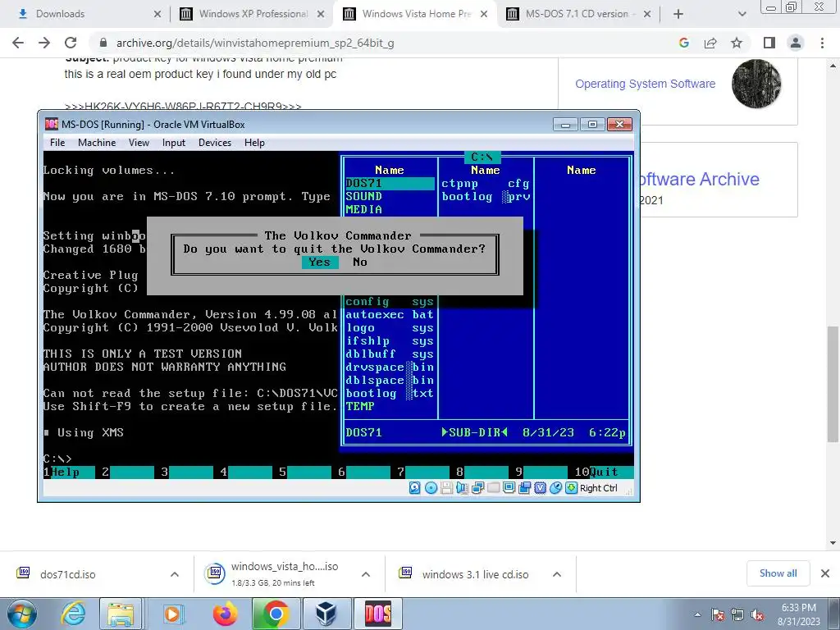
Task: Choose No in Volkov Commander quit dialog
Action: pyautogui.click(x=360, y=262)
